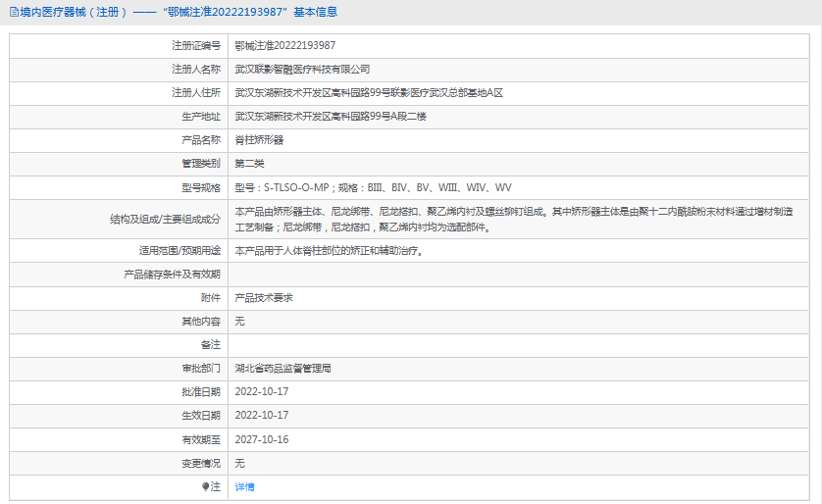The height and width of the screenshot is (504, 822).
Task: Select attachment value 产品技术要求
Action: 264,297
